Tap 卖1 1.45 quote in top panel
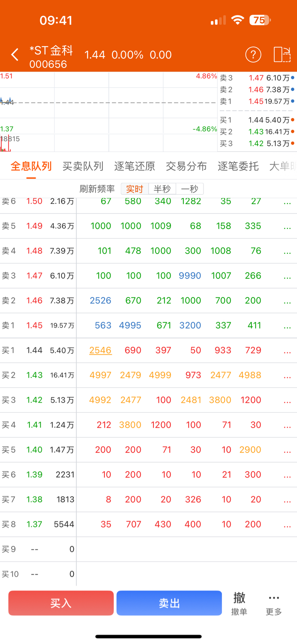297x644 pixels. click(257, 101)
